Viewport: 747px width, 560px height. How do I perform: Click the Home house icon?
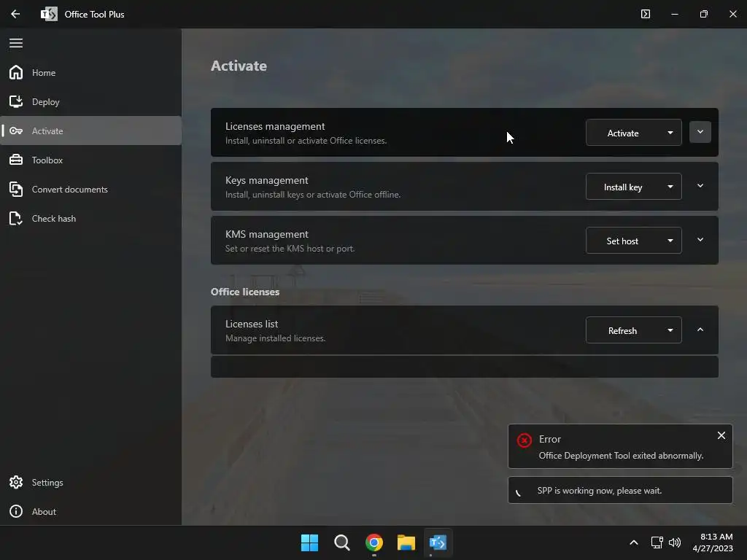(16, 72)
